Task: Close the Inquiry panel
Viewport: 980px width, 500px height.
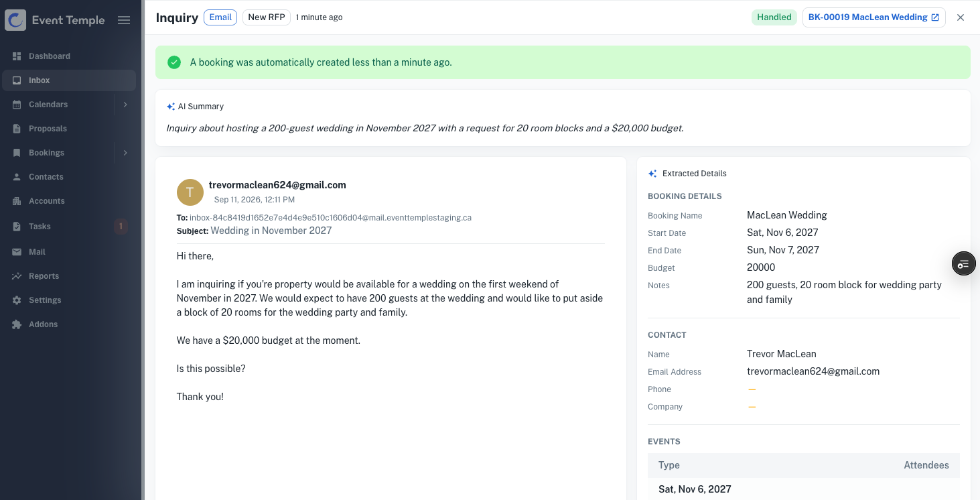Action: (961, 17)
